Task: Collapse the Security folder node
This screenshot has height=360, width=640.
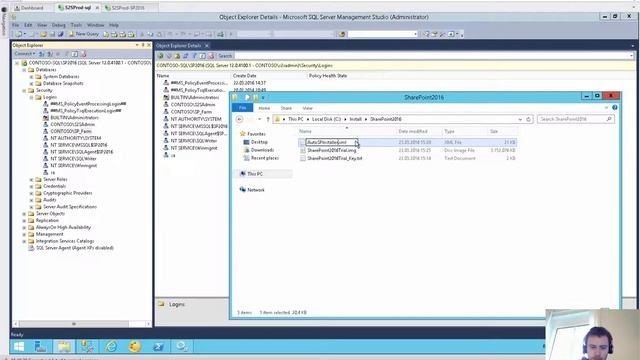Action: [x=24, y=91]
